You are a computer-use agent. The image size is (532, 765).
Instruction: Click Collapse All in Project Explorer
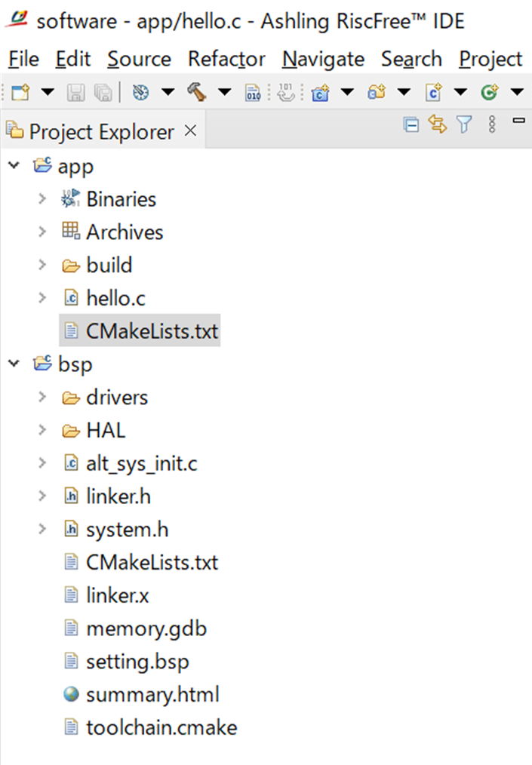(411, 125)
